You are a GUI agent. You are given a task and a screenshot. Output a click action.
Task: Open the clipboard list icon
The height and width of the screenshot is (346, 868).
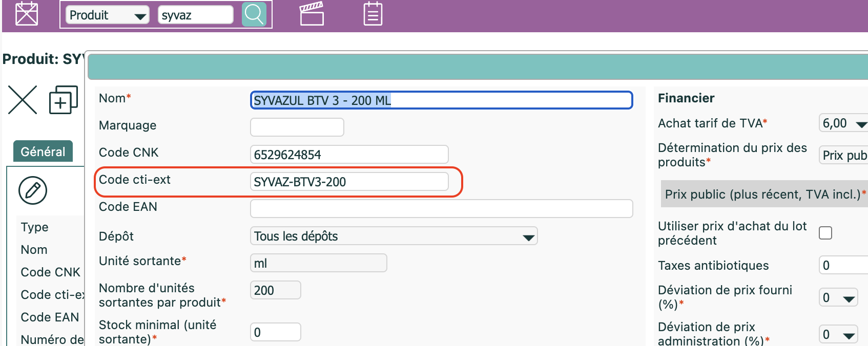pos(373,14)
